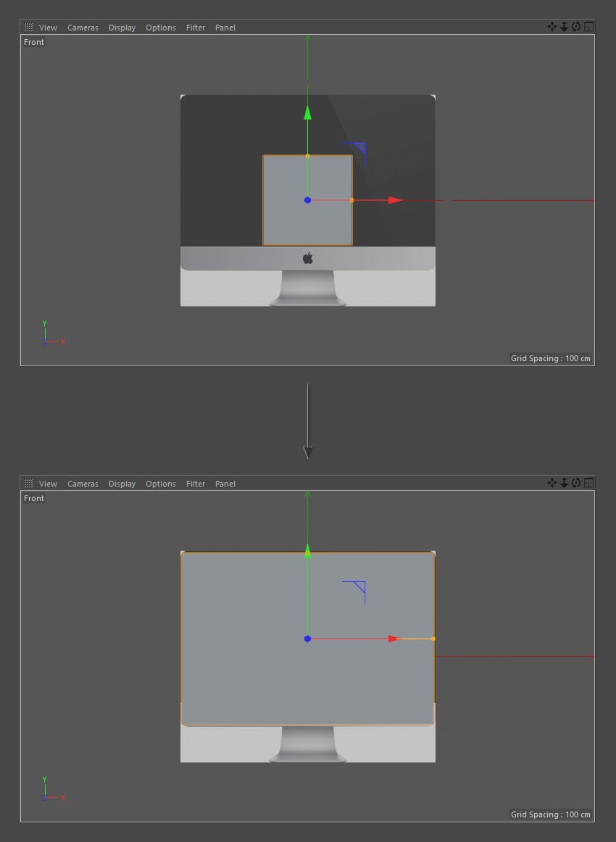Click the zoom-camera icon of upper viewport
The width and height of the screenshot is (616, 842).
[x=564, y=27]
